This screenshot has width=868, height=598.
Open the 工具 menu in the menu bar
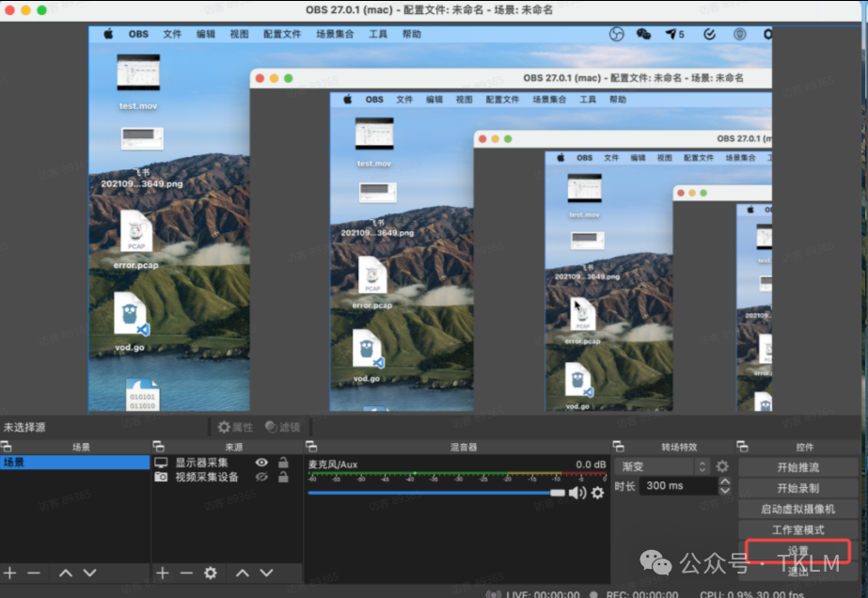click(x=378, y=34)
